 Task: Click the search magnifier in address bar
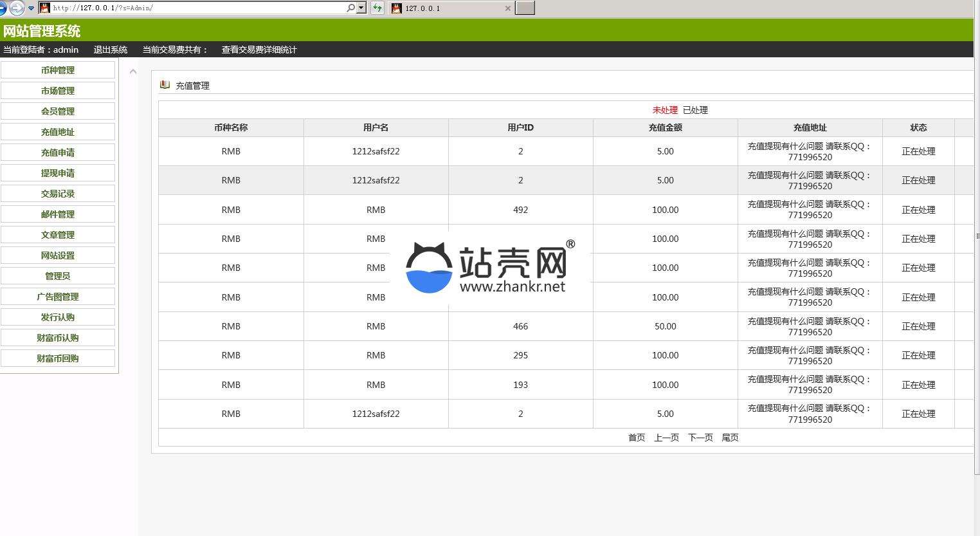[350, 8]
